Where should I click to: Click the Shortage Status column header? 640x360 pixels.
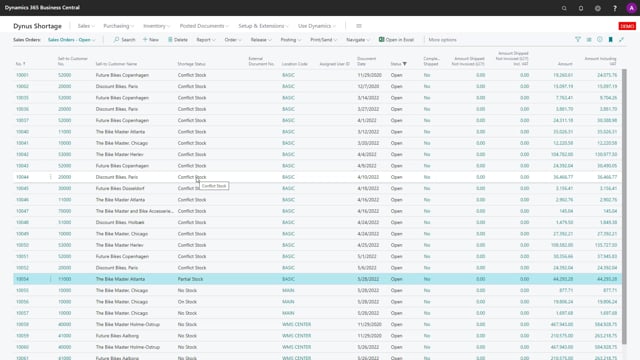pos(191,64)
